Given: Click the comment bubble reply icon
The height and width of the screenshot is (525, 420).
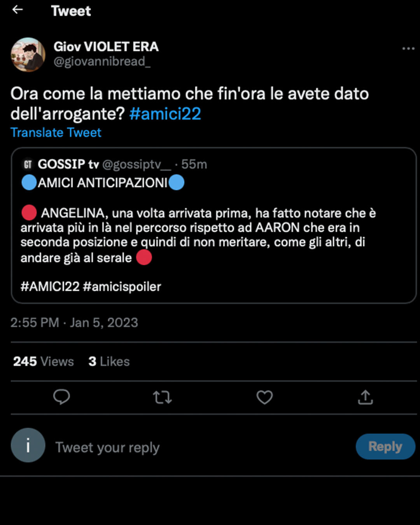Looking at the screenshot, I should pos(61,397).
